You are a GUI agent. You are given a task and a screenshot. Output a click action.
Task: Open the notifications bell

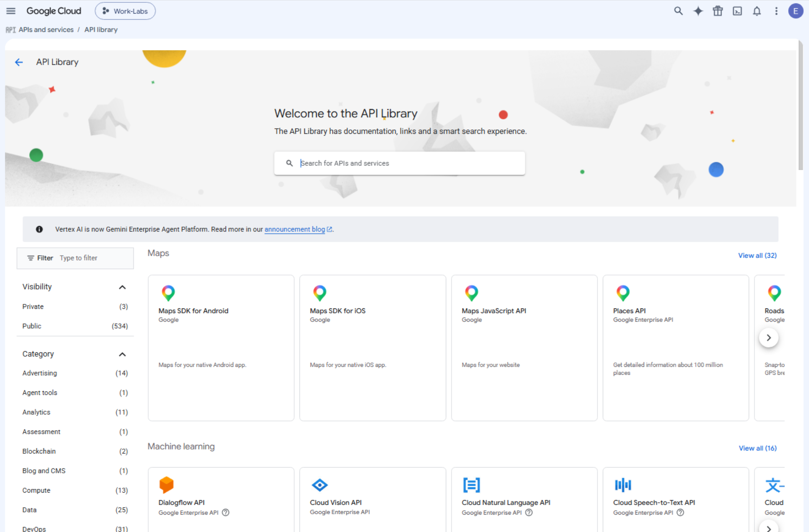pyautogui.click(x=757, y=11)
